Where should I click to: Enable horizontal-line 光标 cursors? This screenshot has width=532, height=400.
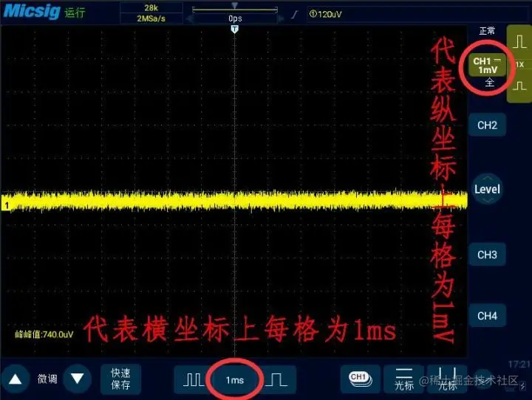pyautogui.click(x=403, y=379)
